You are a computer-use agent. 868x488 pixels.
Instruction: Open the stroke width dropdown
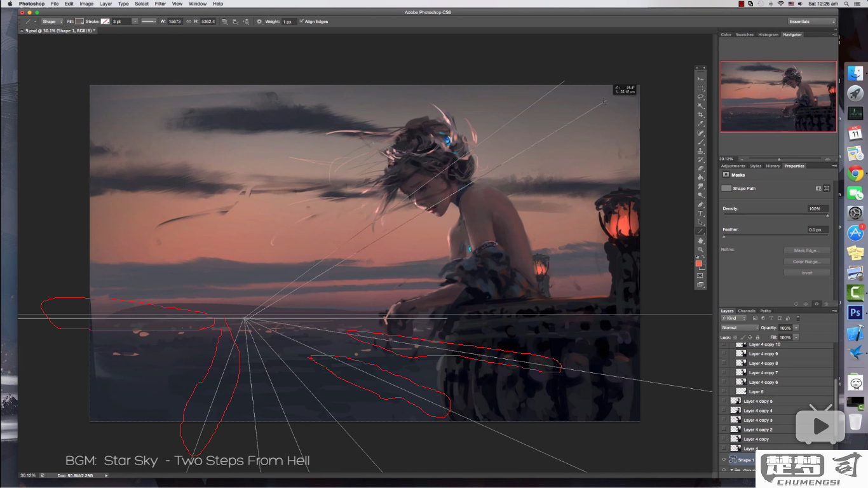(135, 22)
